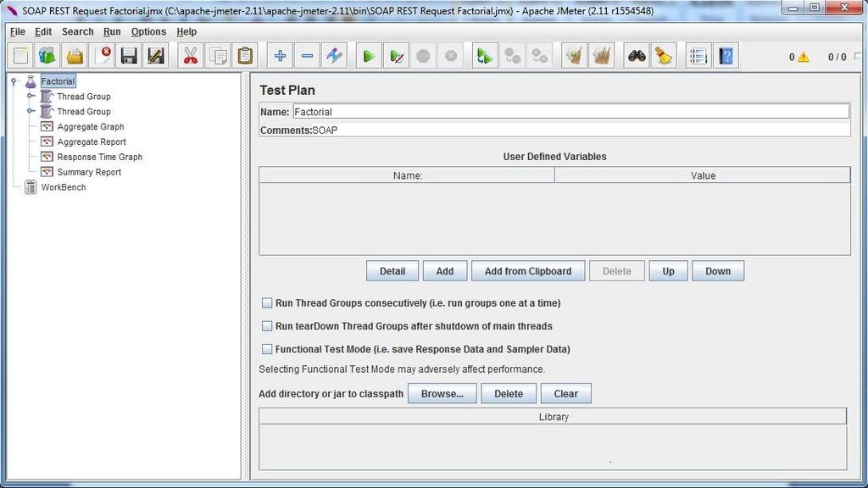Start the test with green play icon

coord(369,56)
